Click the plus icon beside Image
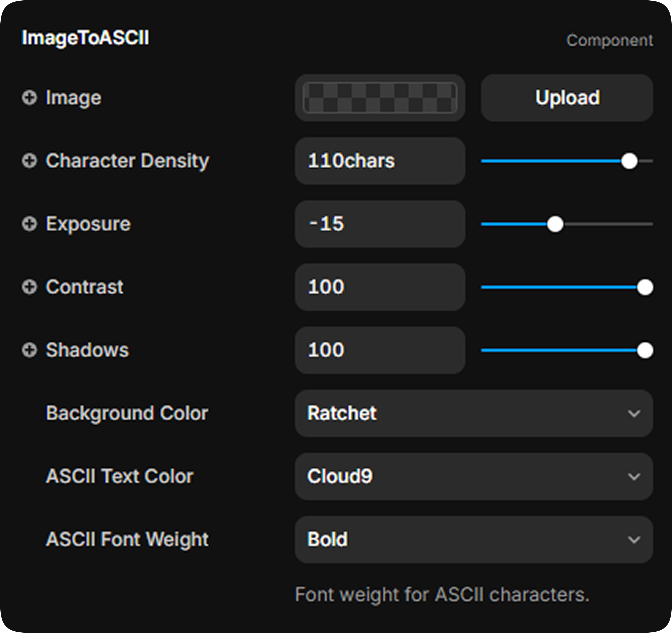Screen dimensions: 672x633 [x=30, y=98]
